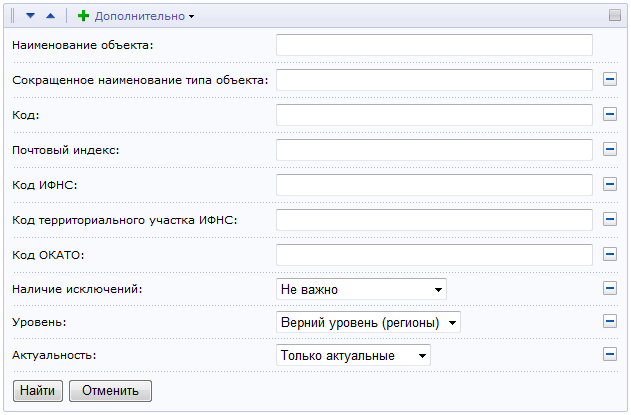Remove the Наличие исключений filter row
The height and width of the screenshot is (415, 631).
(610, 288)
